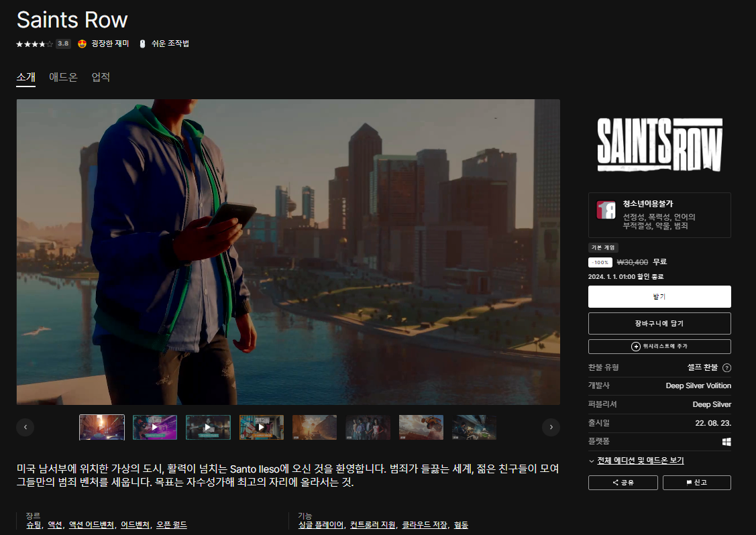Image resolution: width=756 pixels, height=535 pixels.
Task: Go to previous media with left arrow
Action: [25, 427]
